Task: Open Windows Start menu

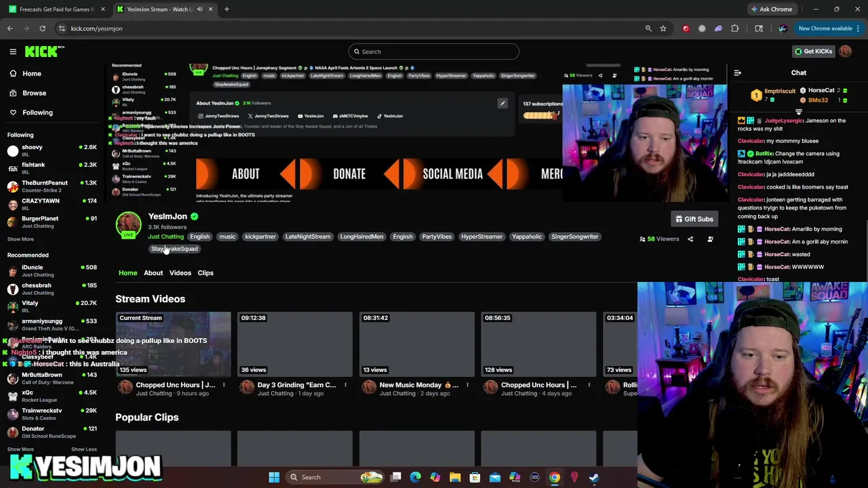Action: point(274,477)
